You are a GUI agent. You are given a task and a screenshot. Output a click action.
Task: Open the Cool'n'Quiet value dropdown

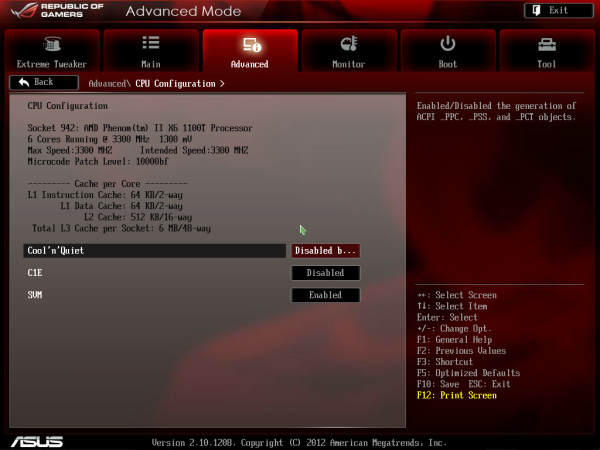[x=325, y=251]
